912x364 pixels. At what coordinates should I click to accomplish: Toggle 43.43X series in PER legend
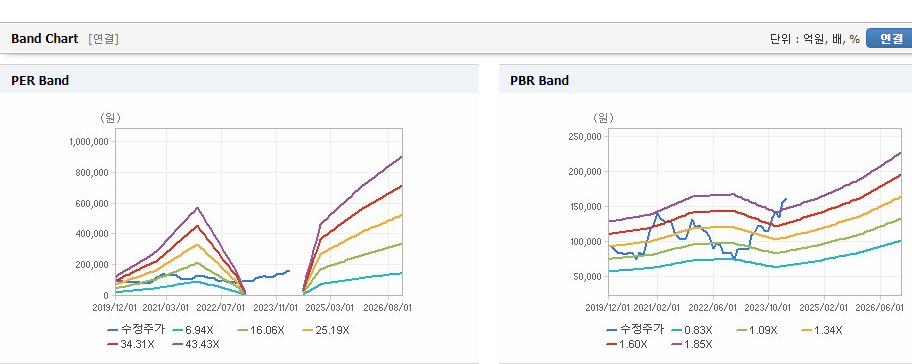(196, 344)
